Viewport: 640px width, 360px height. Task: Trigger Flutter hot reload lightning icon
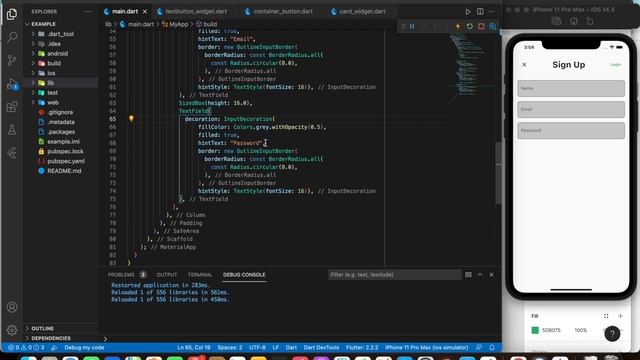tap(458, 26)
